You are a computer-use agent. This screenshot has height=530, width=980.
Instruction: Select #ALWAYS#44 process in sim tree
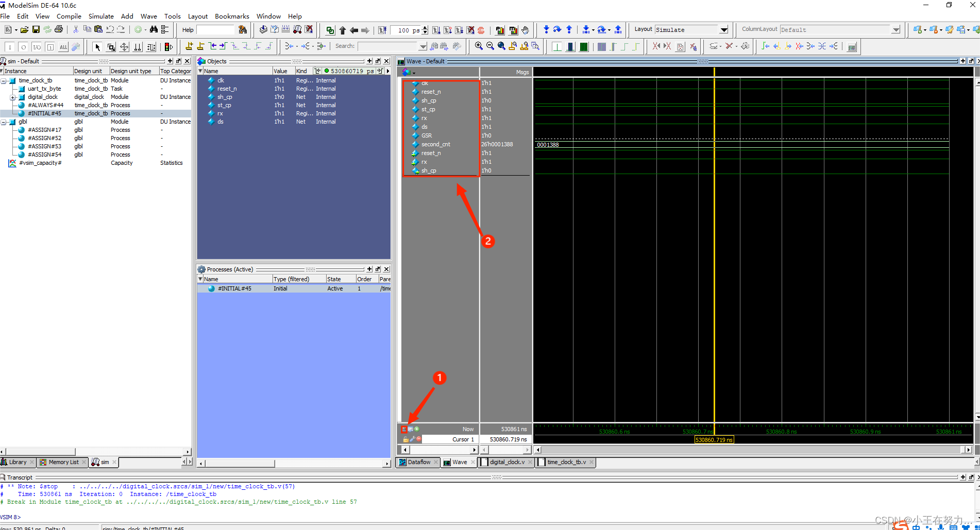point(45,105)
